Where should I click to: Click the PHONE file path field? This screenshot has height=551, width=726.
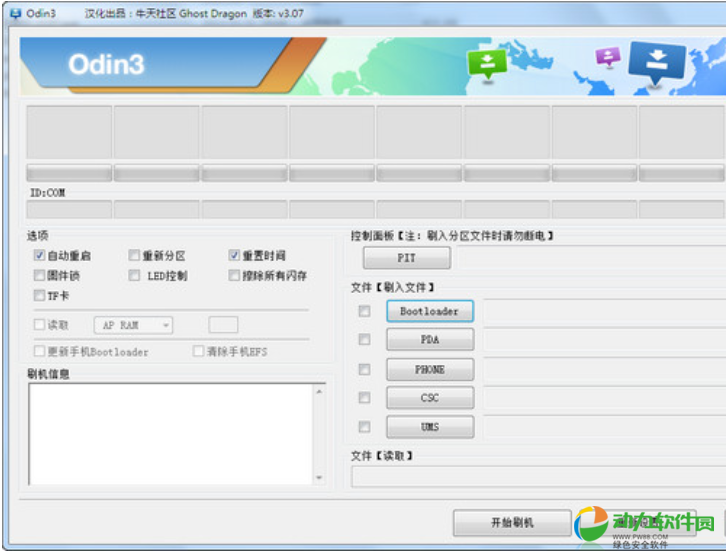pyautogui.click(x=605, y=371)
